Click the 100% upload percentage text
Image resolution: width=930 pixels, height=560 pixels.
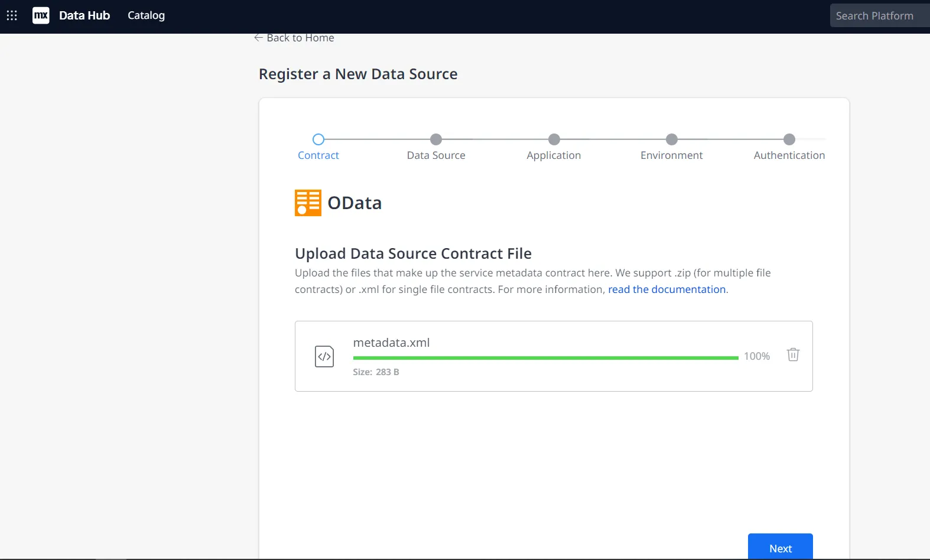tap(756, 356)
